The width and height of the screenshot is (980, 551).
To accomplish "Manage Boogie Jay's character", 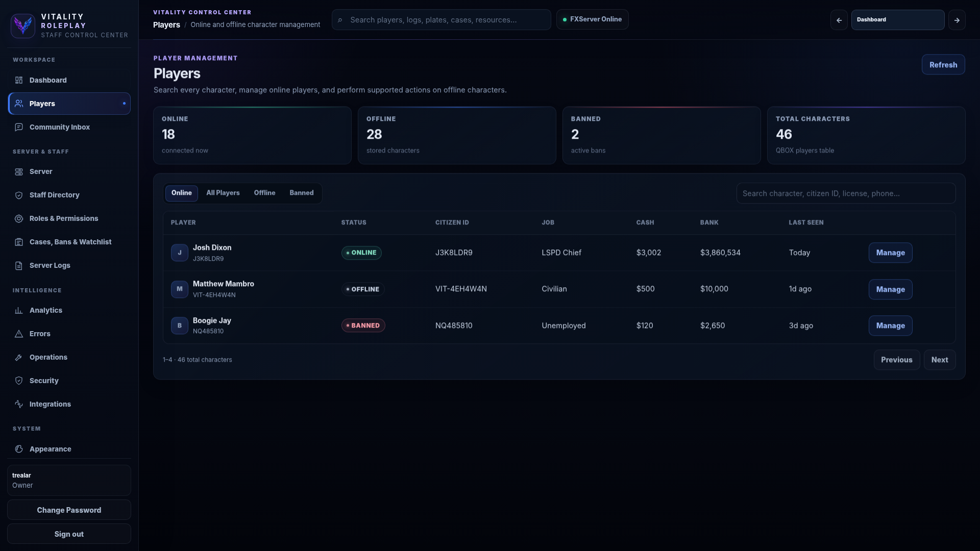I will pos(890,325).
